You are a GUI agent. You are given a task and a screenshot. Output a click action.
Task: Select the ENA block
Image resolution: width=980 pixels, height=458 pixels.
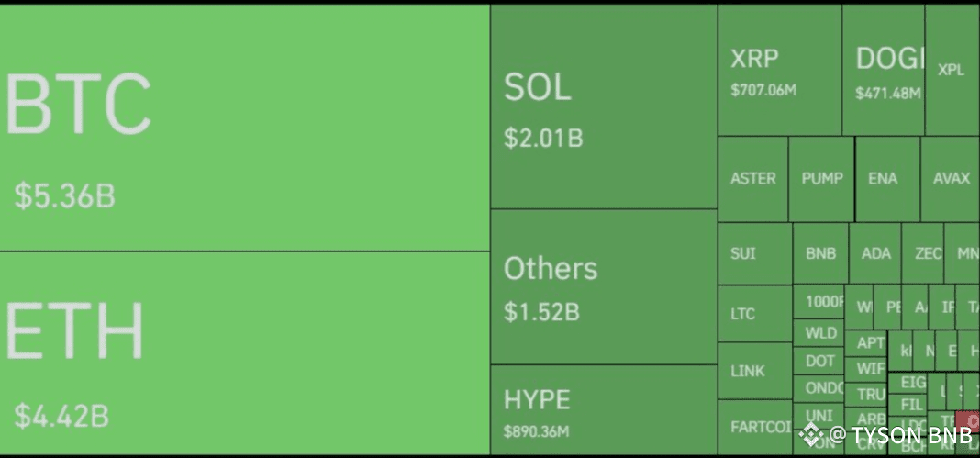click(x=883, y=179)
